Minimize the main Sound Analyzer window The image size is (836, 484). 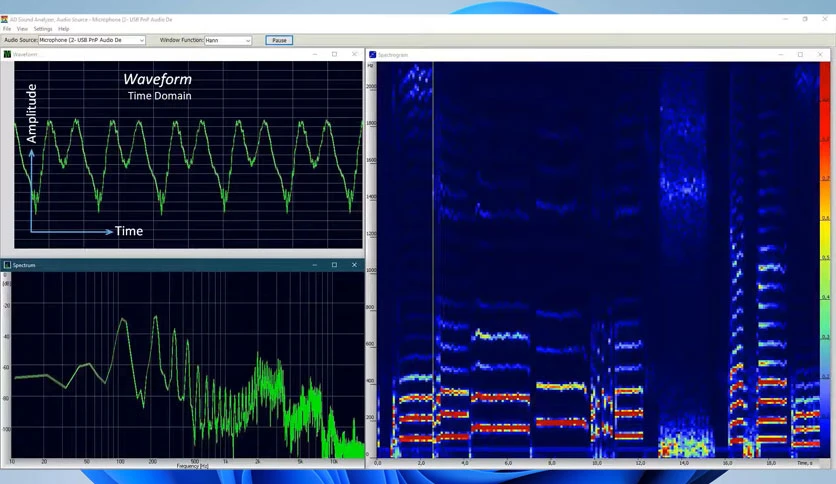pyautogui.click(x=785, y=19)
